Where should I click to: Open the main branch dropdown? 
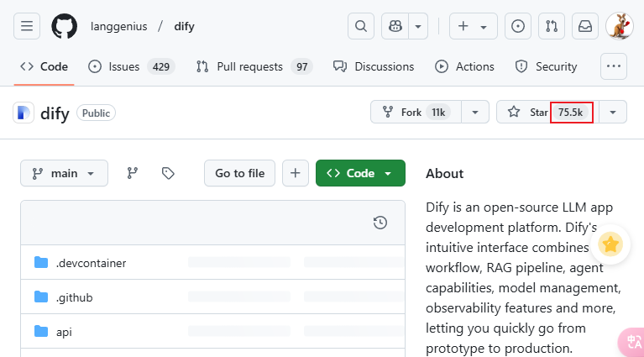pos(64,173)
